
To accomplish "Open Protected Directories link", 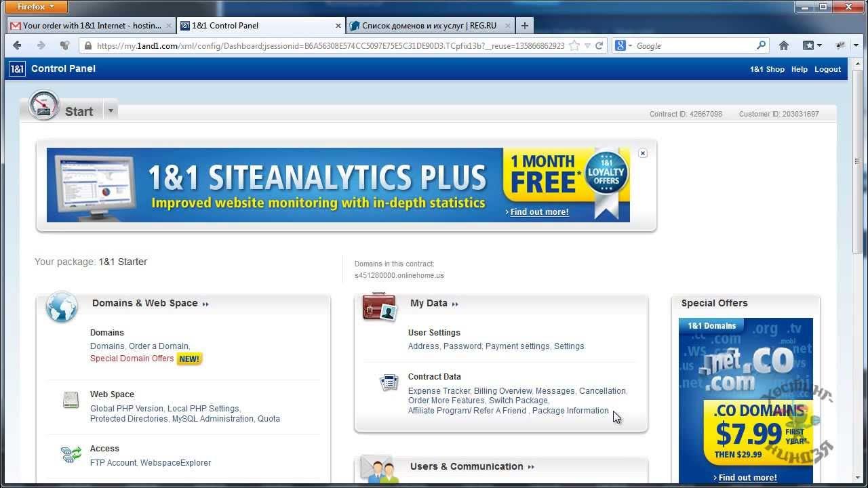I will pos(129,419).
